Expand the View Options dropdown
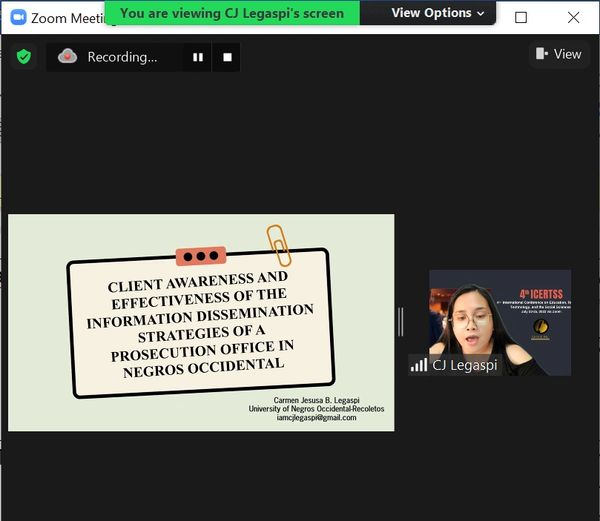 click(x=437, y=13)
